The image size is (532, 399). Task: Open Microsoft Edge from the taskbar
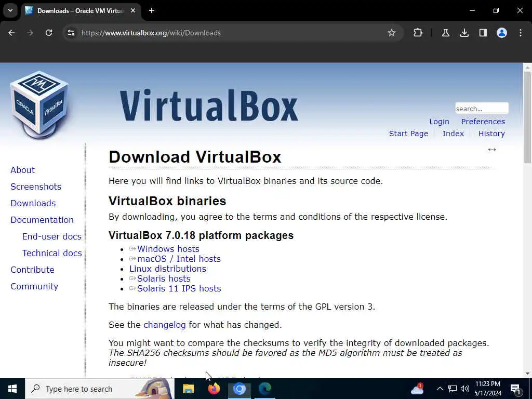[265, 389]
